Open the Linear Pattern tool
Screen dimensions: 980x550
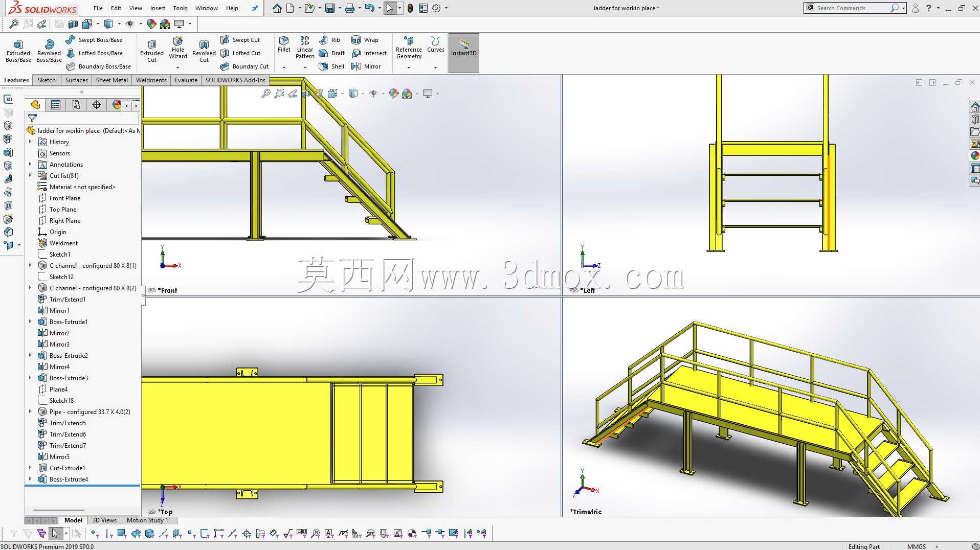coord(305,48)
